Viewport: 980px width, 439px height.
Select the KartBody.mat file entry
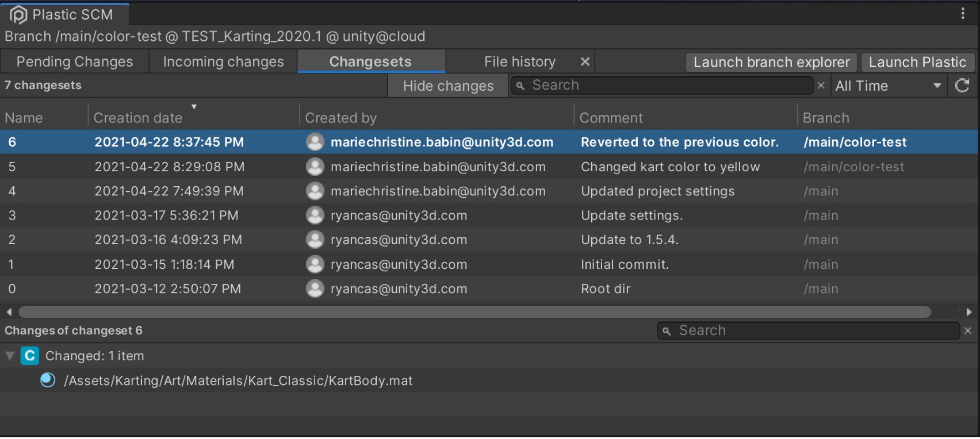[489, 380]
